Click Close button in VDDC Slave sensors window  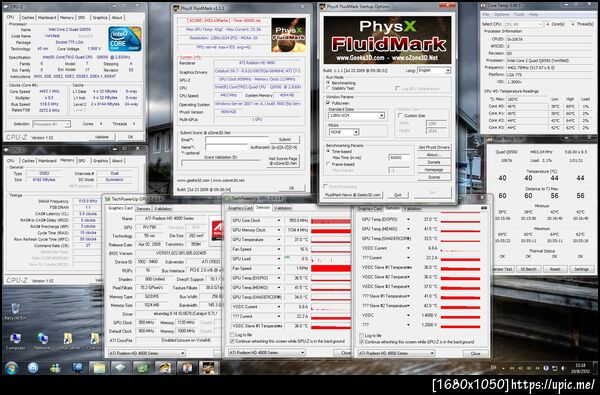click(x=475, y=354)
